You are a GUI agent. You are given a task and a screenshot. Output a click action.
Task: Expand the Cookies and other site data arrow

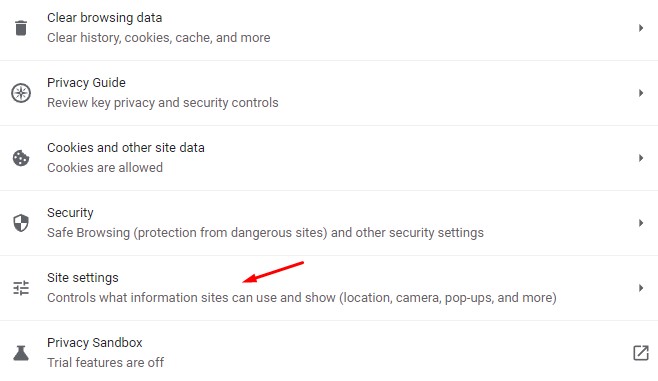coord(641,158)
